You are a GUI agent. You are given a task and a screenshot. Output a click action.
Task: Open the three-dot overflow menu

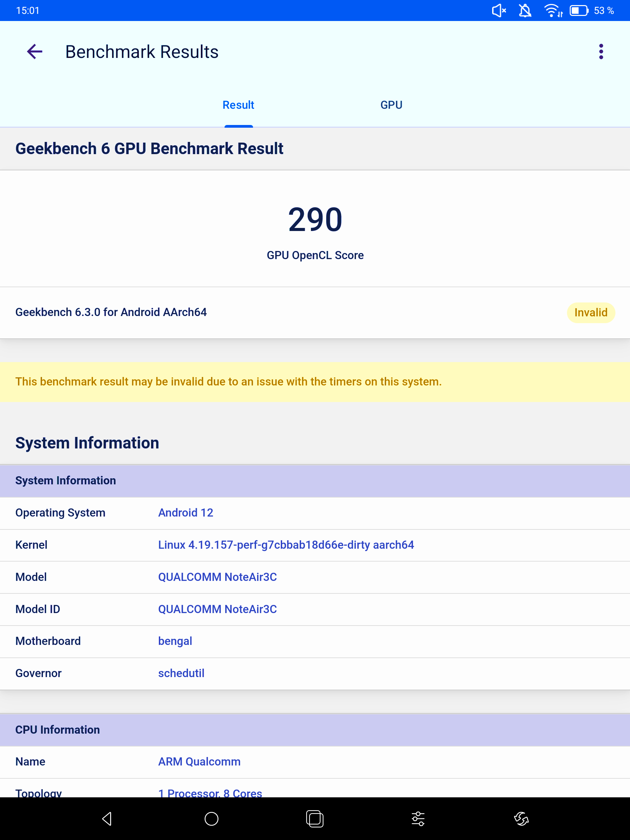(601, 51)
